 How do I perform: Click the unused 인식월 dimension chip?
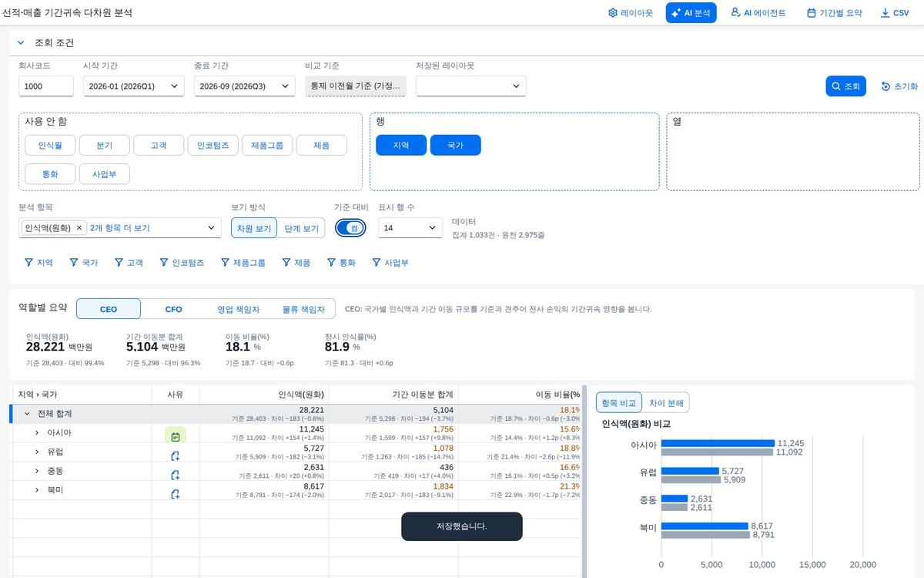point(50,145)
